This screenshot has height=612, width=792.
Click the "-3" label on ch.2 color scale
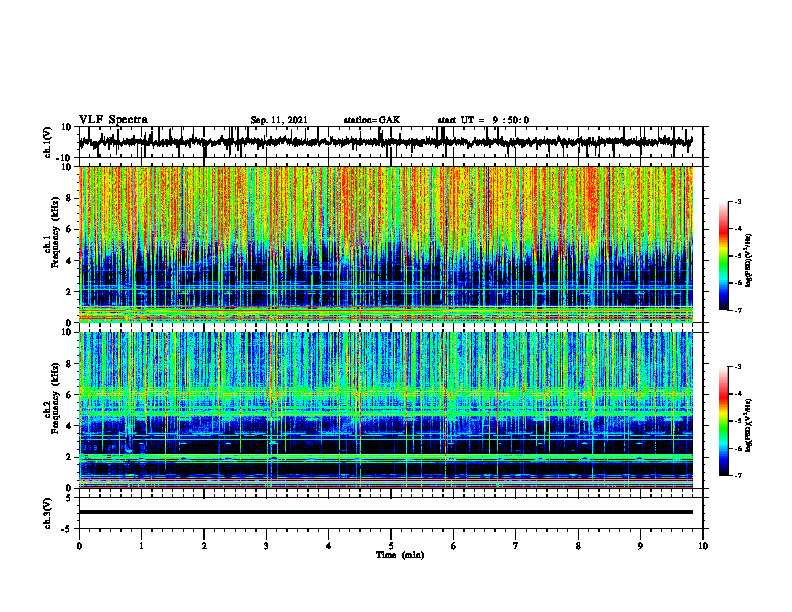point(738,367)
